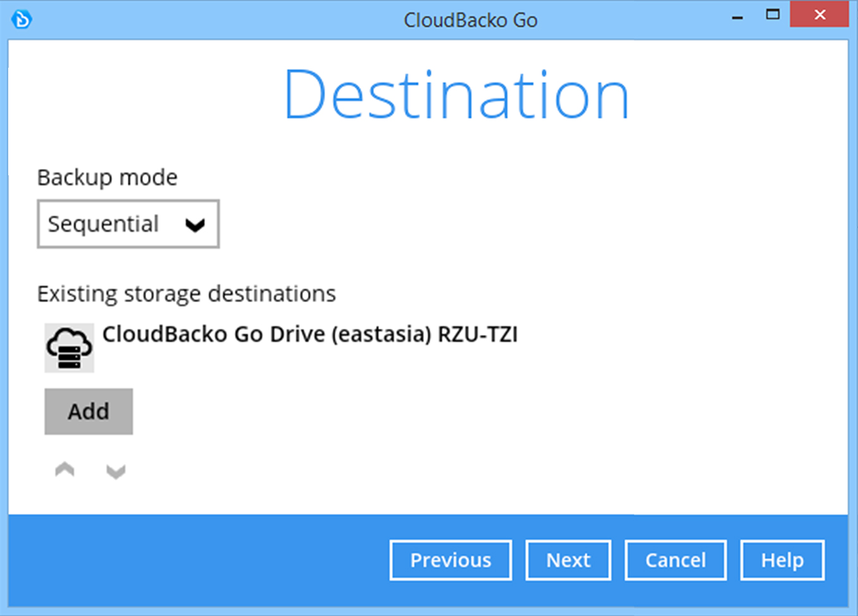Open the Backup mode Sequential dropdown
The image size is (858, 616).
tap(128, 224)
